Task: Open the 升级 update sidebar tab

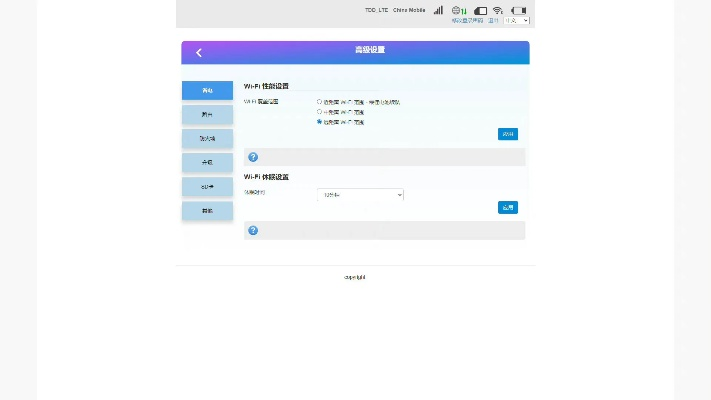Action: (x=207, y=162)
